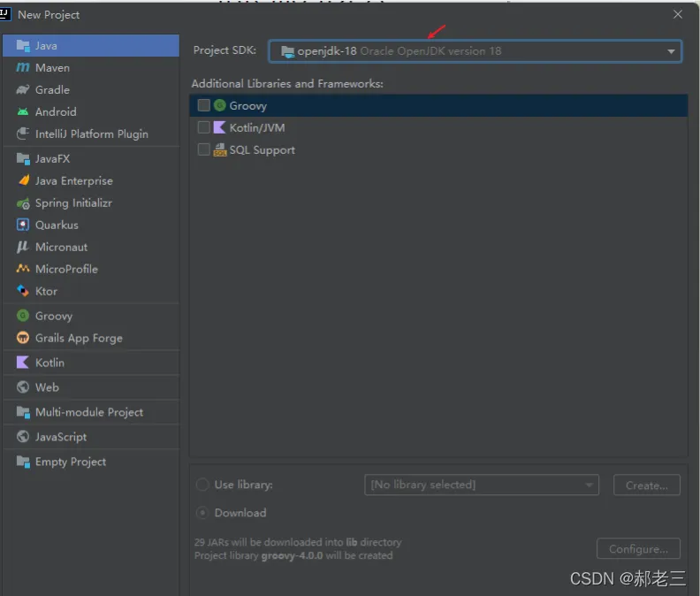This screenshot has width=700, height=596.
Task: Click the openjdk-18 SDK value text
Action: 327,51
